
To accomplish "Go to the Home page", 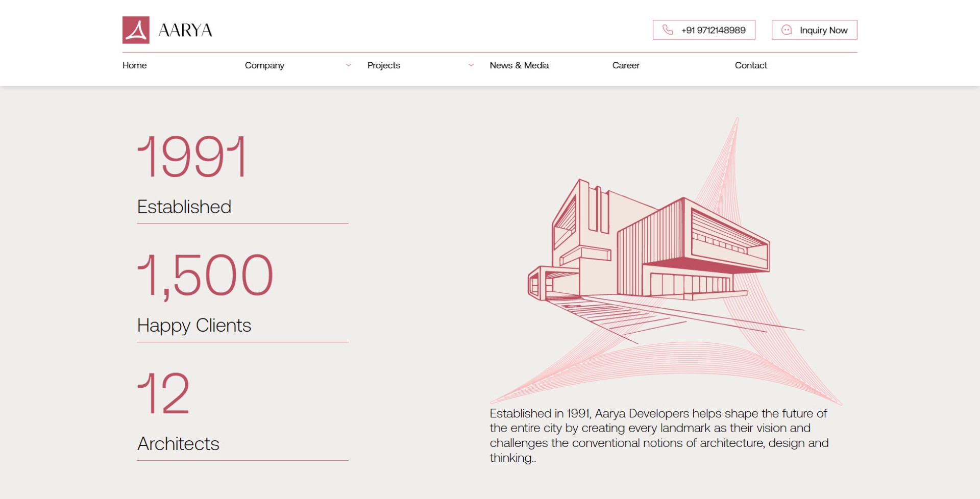I will point(135,65).
